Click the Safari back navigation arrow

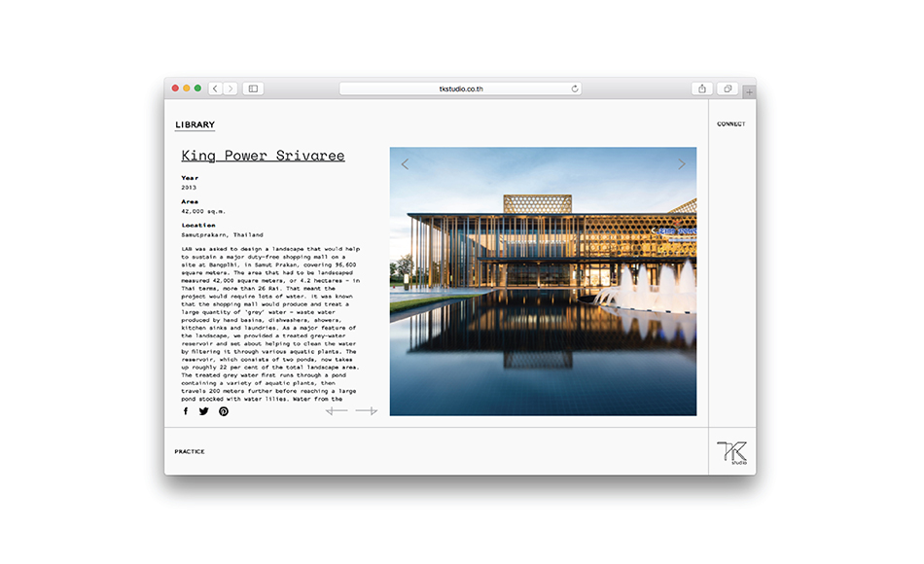[216, 88]
